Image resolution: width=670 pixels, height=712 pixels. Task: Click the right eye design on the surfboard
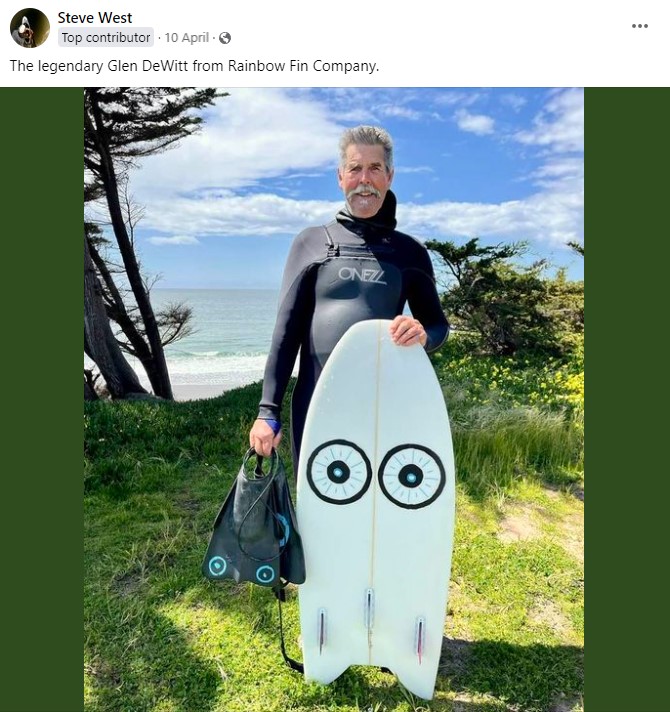(x=411, y=476)
